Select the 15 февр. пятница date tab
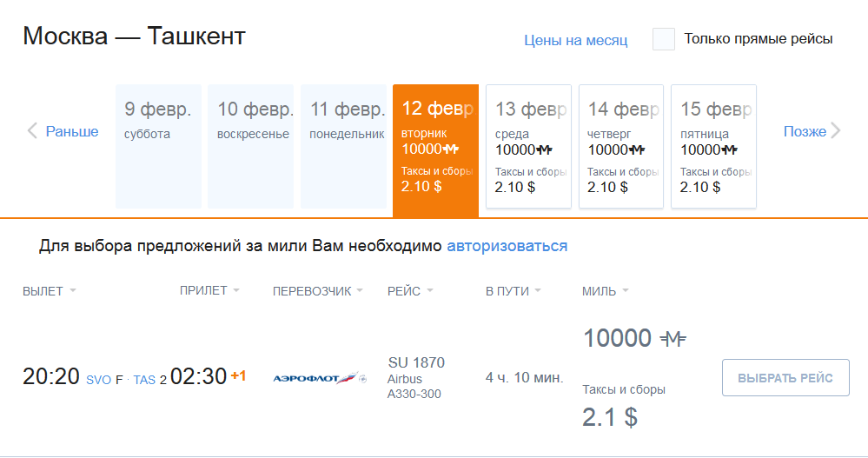 point(713,146)
